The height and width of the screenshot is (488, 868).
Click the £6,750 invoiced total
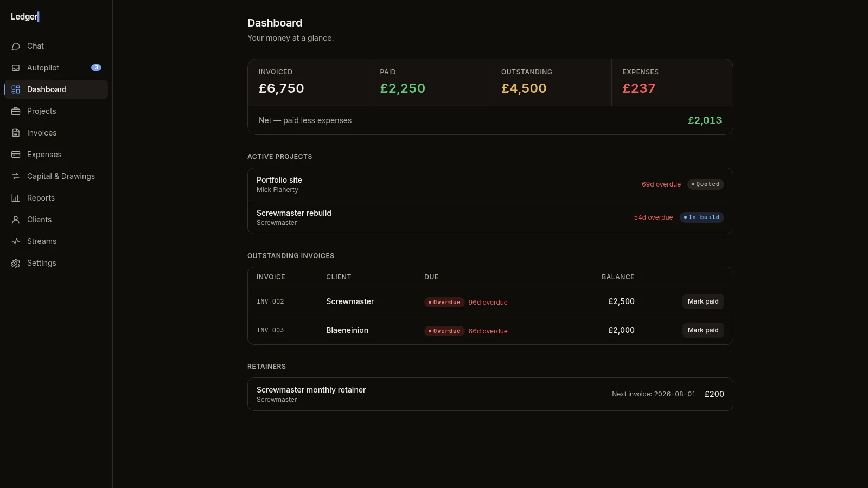pyautogui.click(x=282, y=88)
